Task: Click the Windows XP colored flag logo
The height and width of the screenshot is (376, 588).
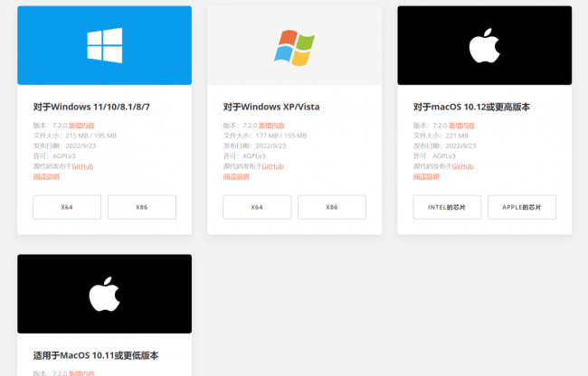Action: [x=294, y=48]
